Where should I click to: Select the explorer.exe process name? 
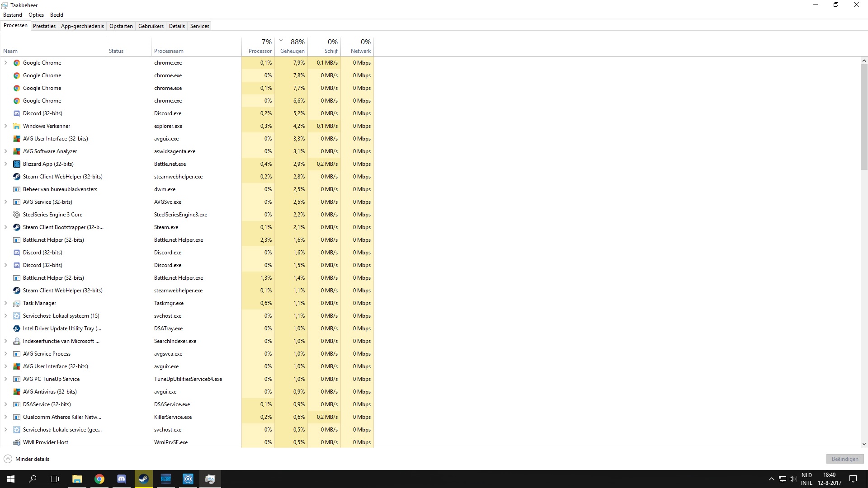pos(168,126)
